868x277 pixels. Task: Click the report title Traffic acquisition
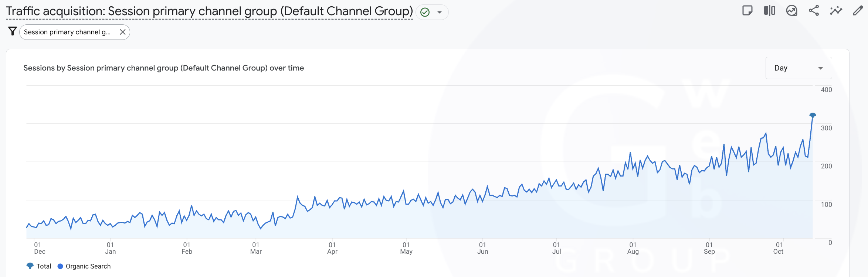209,11
